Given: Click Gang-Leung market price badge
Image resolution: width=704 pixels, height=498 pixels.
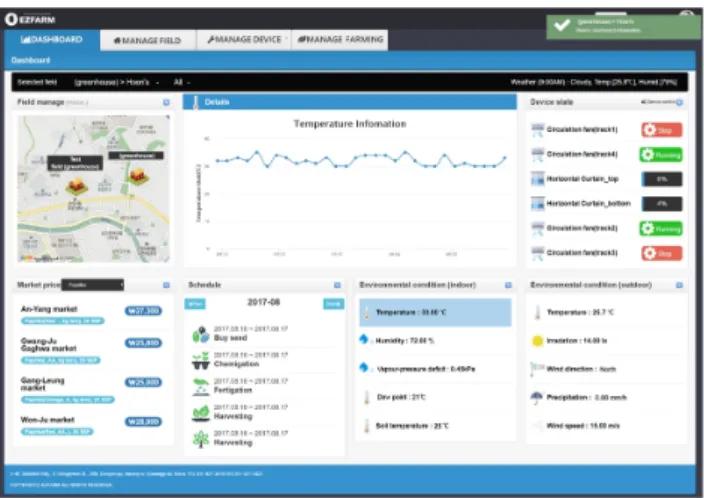Looking at the screenshot, I should click(x=143, y=382).
